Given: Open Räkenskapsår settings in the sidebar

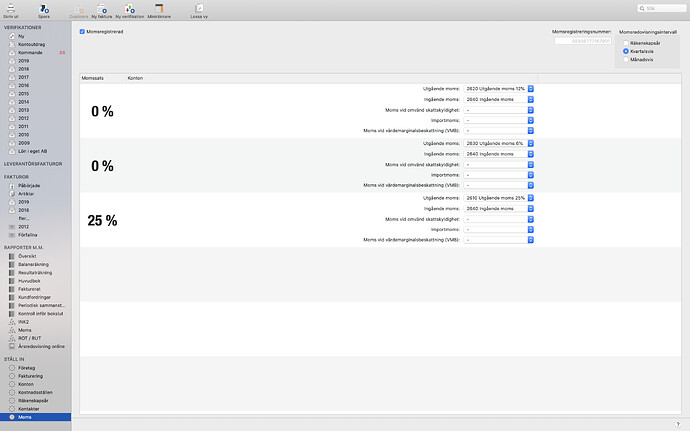Looking at the screenshot, I should (x=33, y=401).
